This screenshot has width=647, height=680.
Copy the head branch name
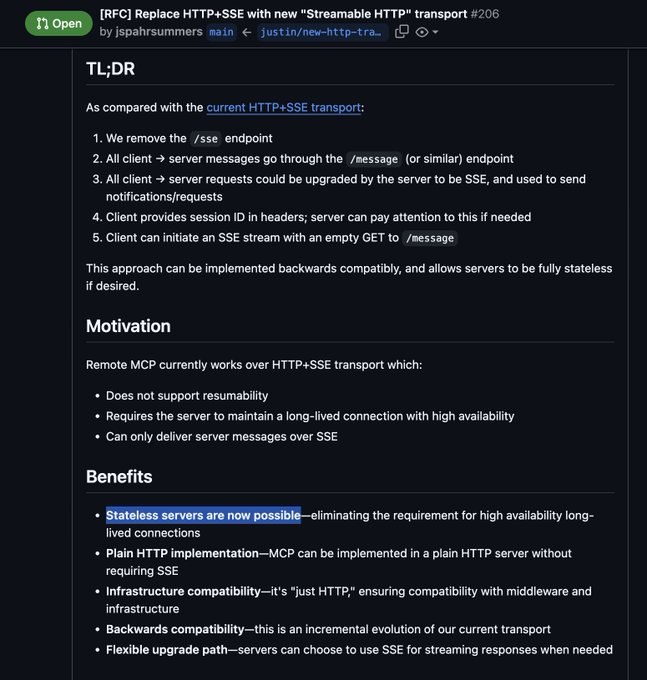pos(401,32)
